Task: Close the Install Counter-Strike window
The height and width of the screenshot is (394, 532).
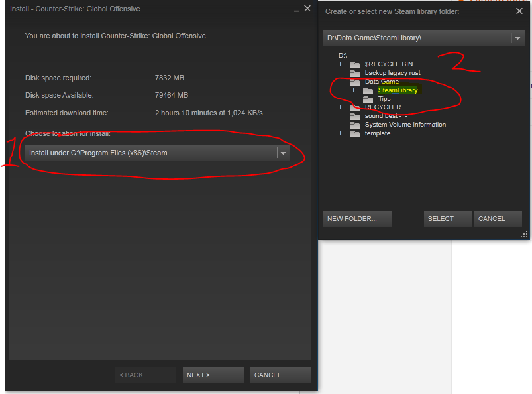Action: [307, 9]
